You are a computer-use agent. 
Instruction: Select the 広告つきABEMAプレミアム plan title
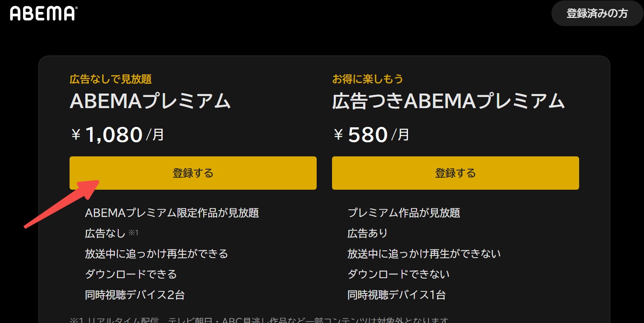(448, 100)
